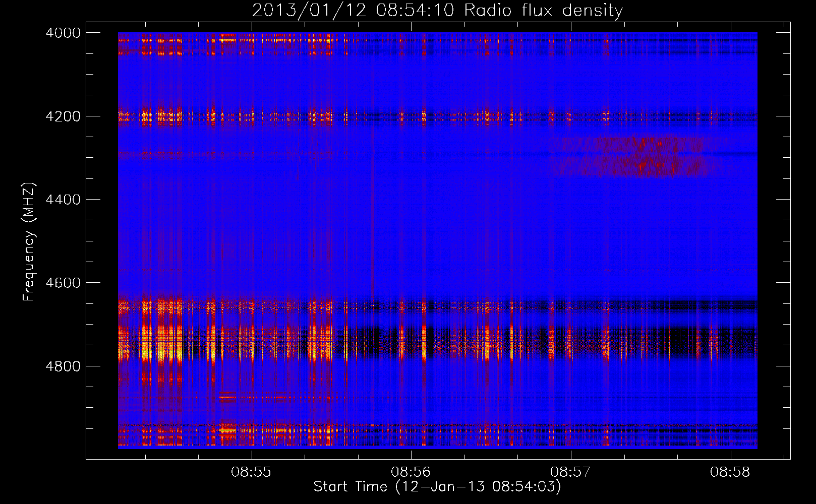Click the 4600 frequency tick label
This screenshot has width=816, height=504.
63,283
